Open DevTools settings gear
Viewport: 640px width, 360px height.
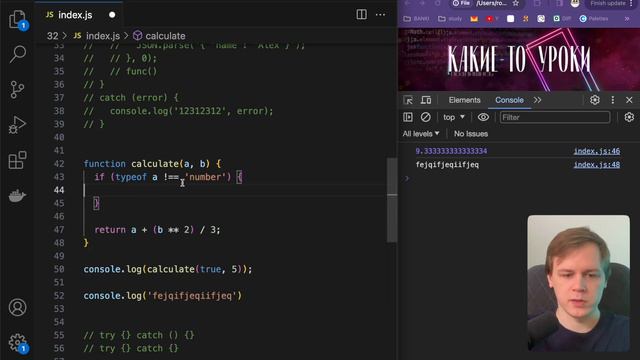595,100
